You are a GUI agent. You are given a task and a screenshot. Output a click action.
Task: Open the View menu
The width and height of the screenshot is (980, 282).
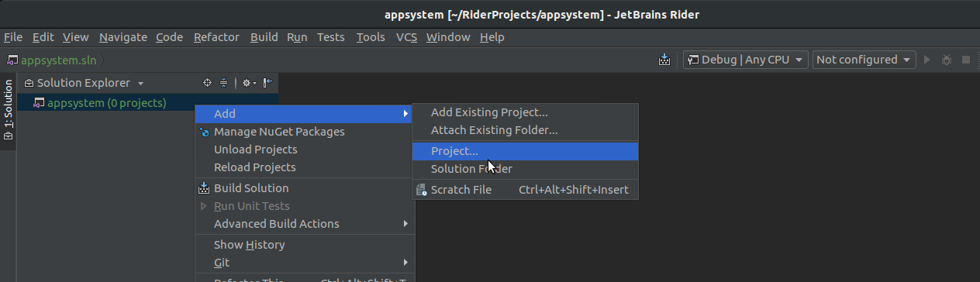(x=76, y=37)
